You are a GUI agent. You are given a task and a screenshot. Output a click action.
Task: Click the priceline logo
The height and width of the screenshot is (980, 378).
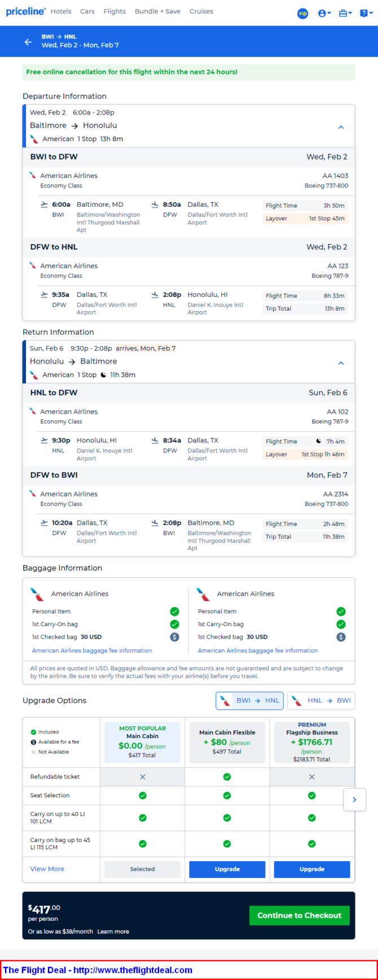tap(25, 11)
